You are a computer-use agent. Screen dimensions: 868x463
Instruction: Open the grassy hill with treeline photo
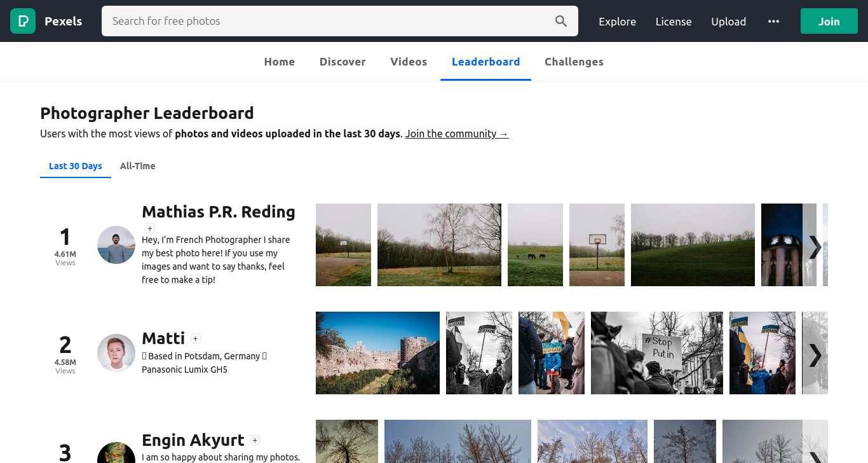tap(693, 245)
